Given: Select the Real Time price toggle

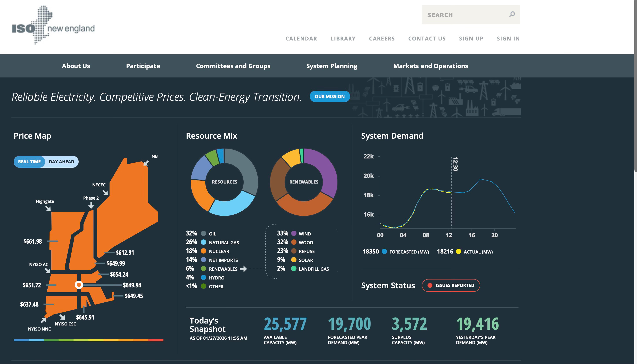Looking at the screenshot, I should click(x=29, y=162).
